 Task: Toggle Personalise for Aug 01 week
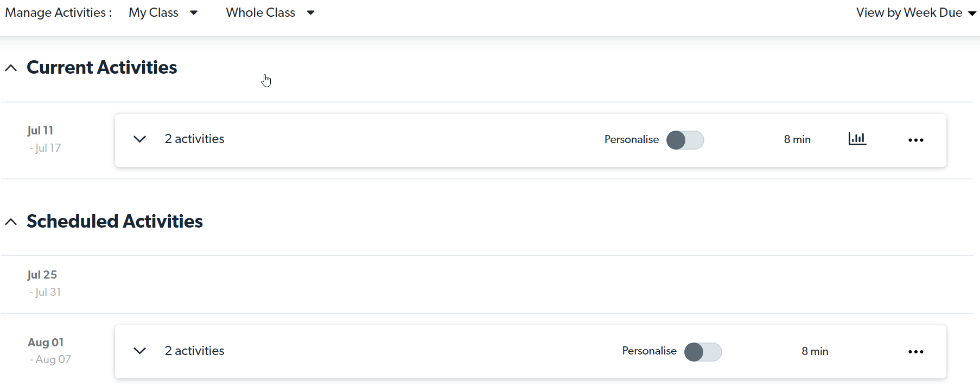(703, 352)
